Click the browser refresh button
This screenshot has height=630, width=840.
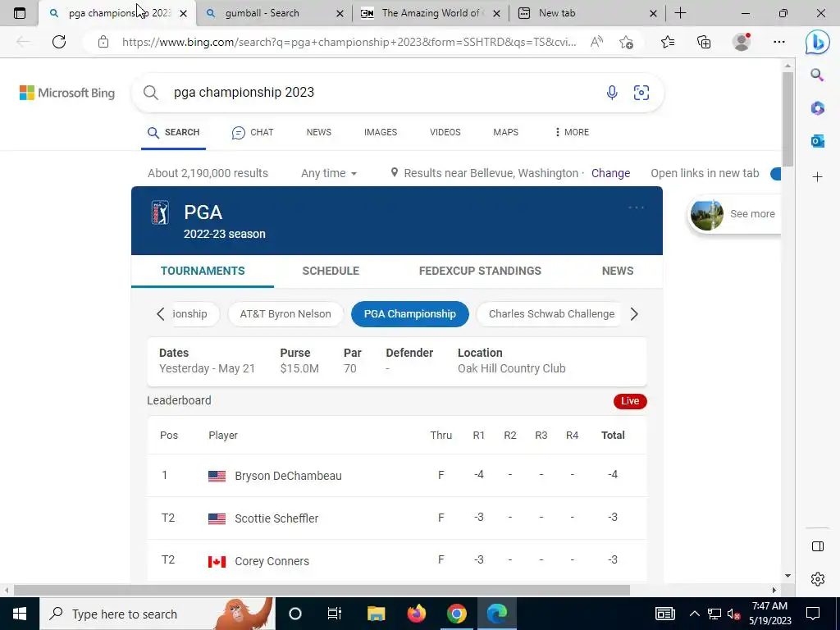59,42
